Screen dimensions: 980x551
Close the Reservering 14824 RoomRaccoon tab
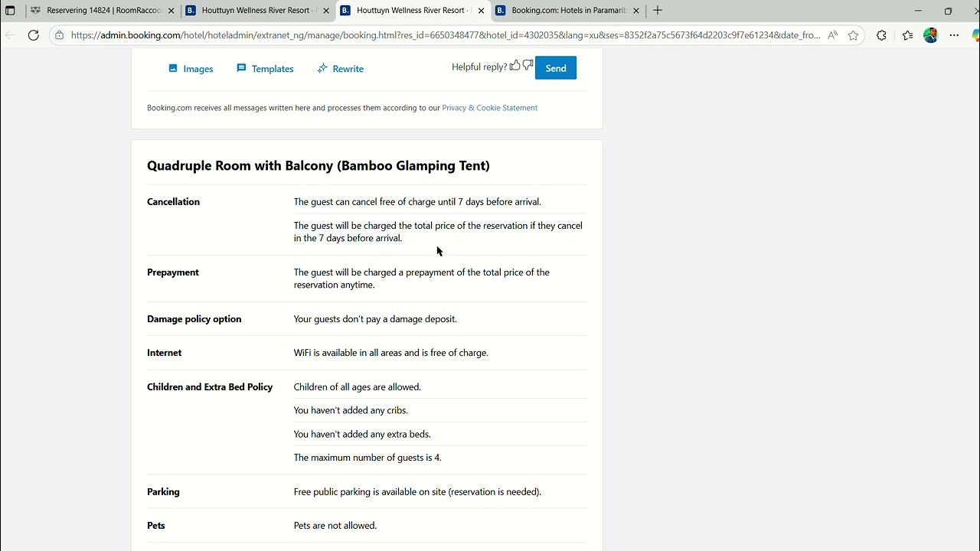pyautogui.click(x=171, y=11)
